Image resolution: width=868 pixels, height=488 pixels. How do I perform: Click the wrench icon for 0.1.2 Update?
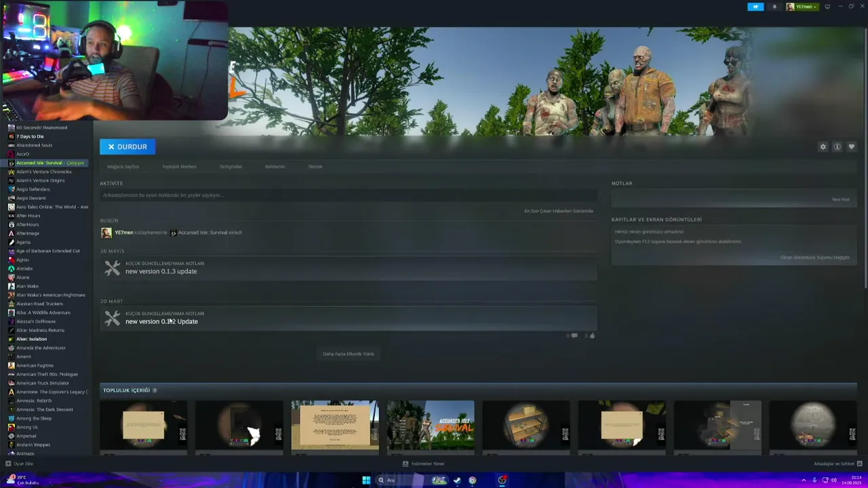pos(112,318)
